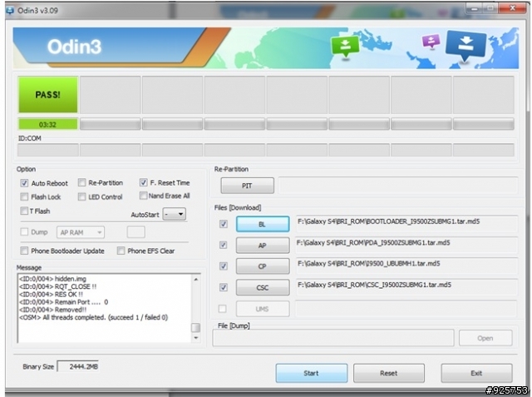Toggle the F. Reset Time checkbox

pos(143,182)
